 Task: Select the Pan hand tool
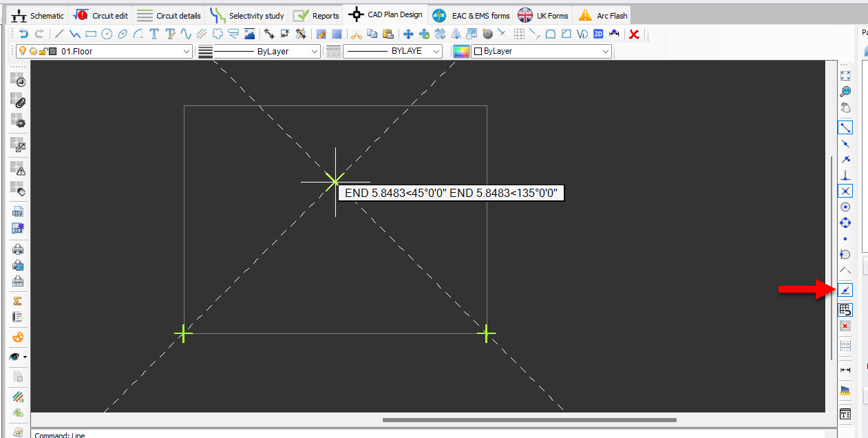tap(846, 108)
